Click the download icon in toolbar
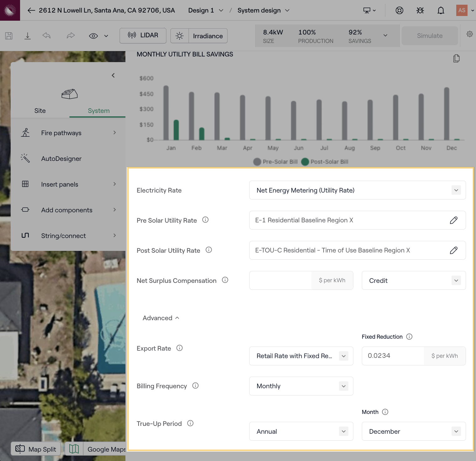Image resolution: width=476 pixels, height=461 pixels. (x=28, y=36)
